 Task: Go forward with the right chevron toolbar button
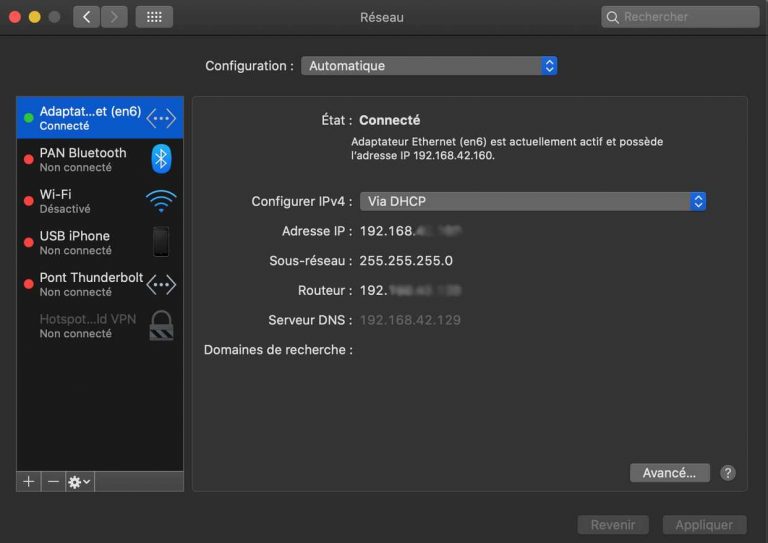tap(114, 17)
